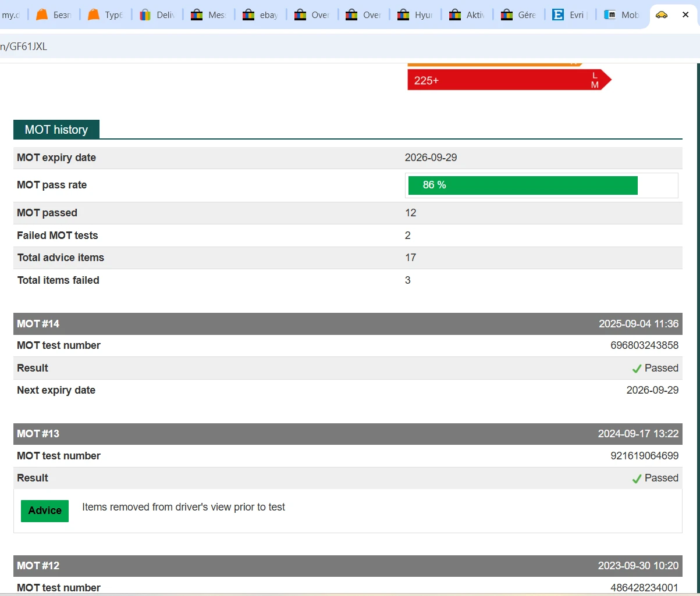The width and height of the screenshot is (700, 596).
Task: Click the green 86 % pass rate bar
Action: pos(523,185)
